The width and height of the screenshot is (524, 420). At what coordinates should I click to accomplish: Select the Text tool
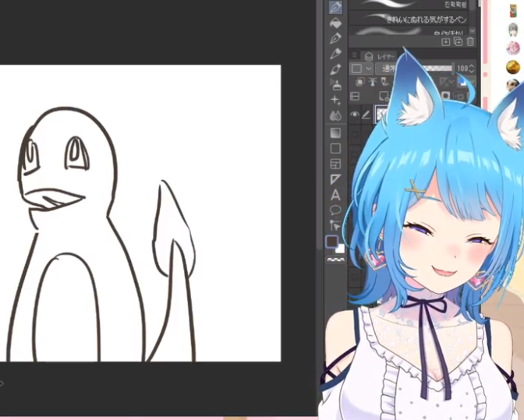[335, 195]
